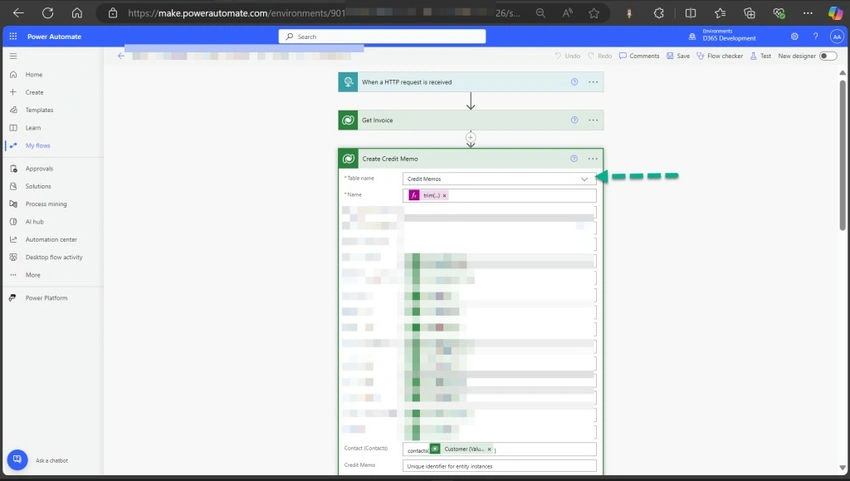Collapse the left navigation hamburger menu

(13, 56)
